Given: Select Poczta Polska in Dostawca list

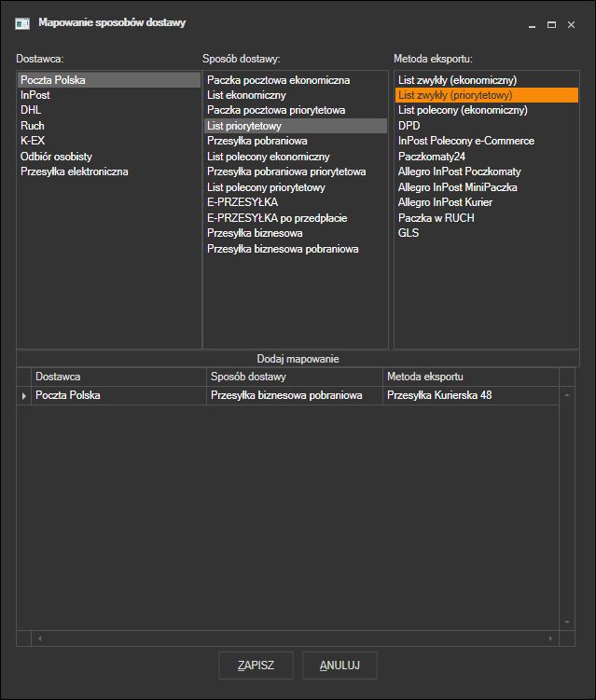Looking at the screenshot, I should click(x=109, y=80).
